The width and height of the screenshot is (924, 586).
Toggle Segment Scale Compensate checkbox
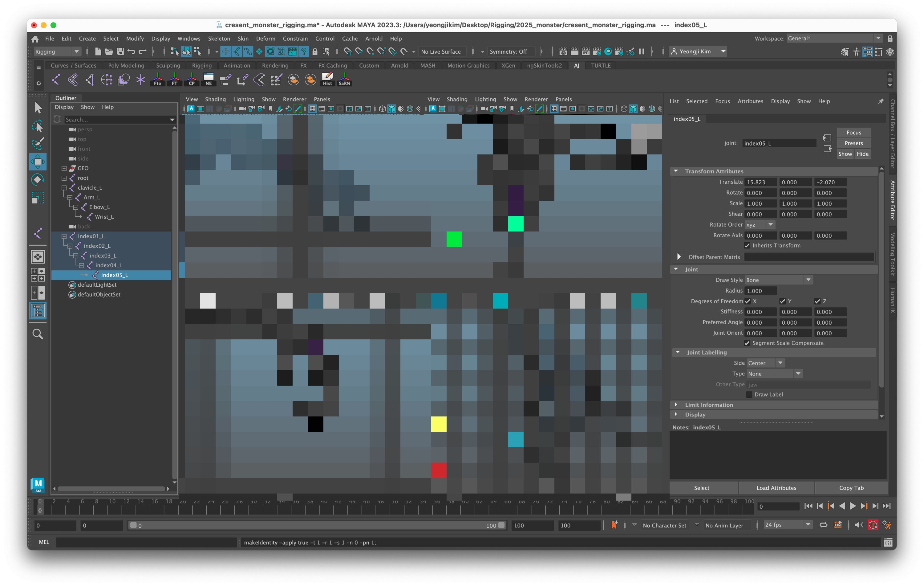[747, 343]
